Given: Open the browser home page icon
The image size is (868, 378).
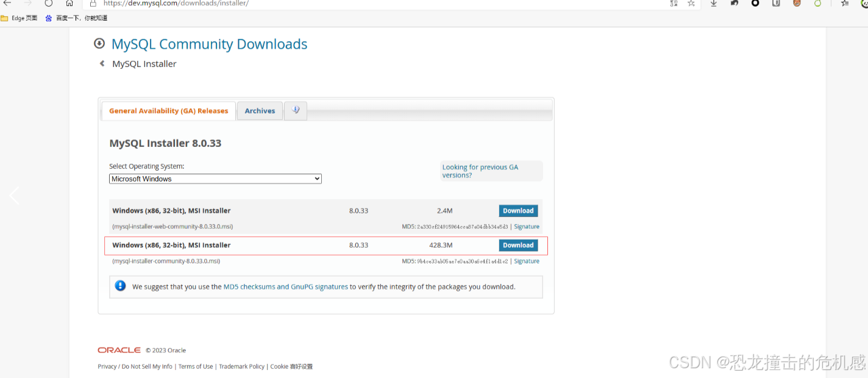Looking at the screenshot, I should pos(69,3).
